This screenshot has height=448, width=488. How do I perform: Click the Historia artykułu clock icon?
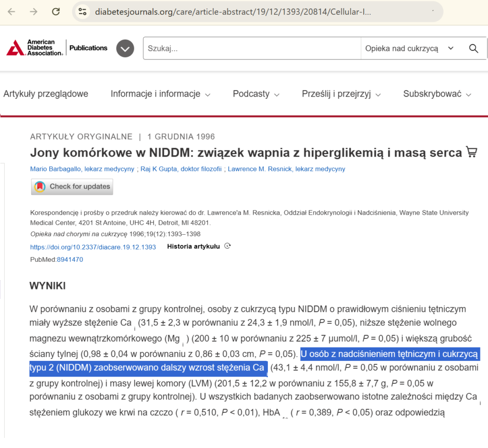point(227,246)
